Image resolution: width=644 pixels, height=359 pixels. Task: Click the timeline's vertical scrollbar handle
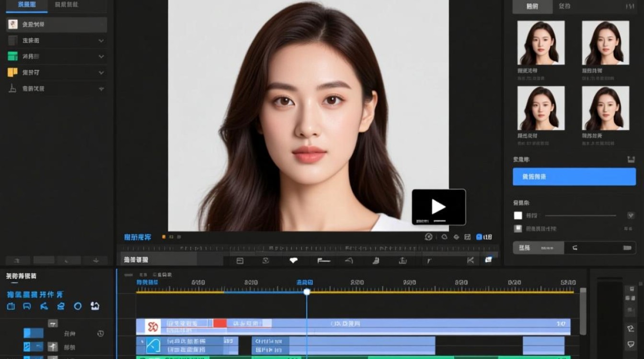(583, 311)
